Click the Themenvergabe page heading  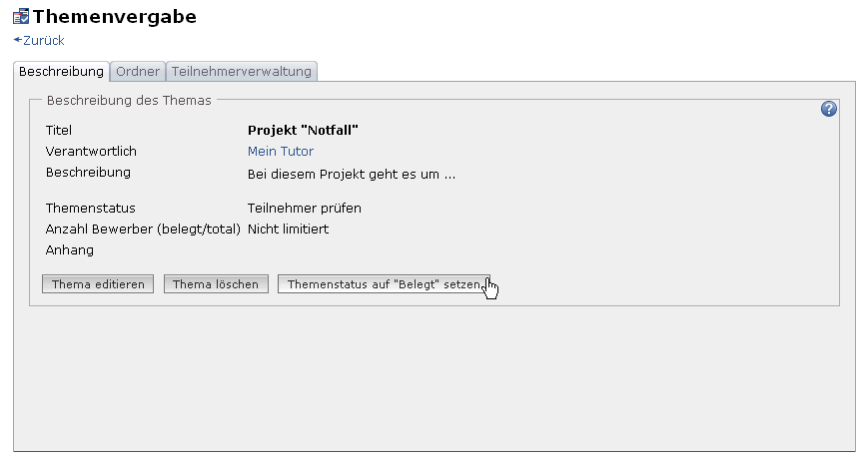[114, 17]
